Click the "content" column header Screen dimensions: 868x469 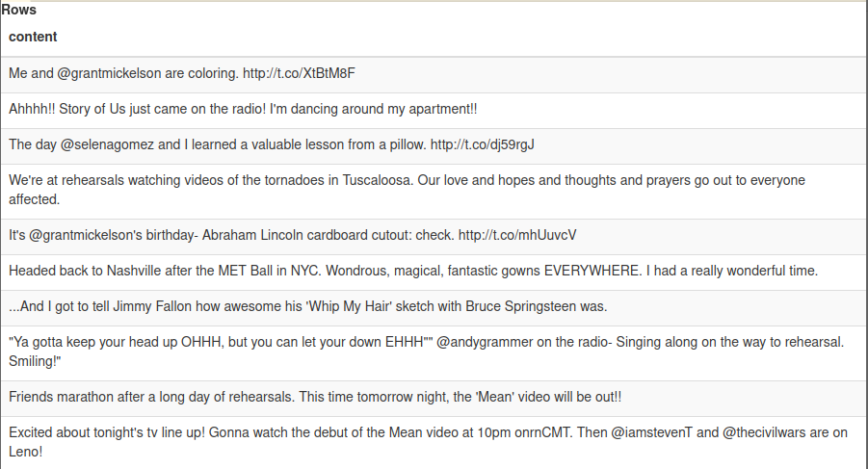[33, 37]
